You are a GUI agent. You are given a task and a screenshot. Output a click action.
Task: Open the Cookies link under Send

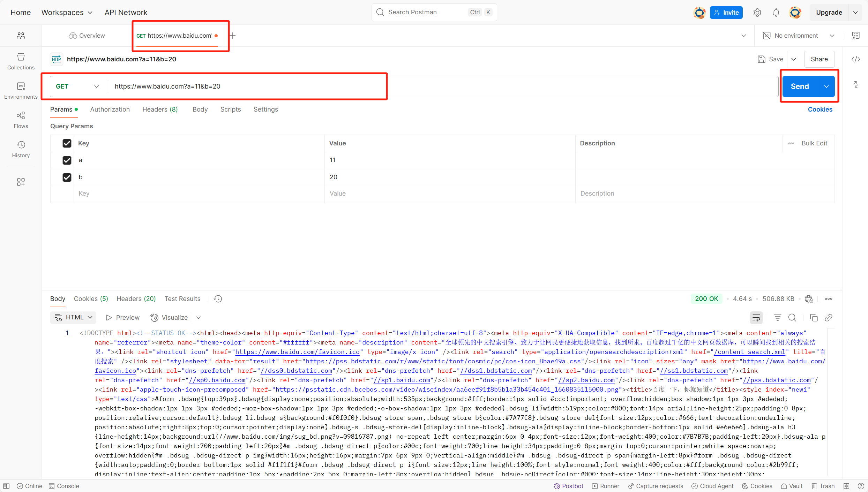tap(820, 109)
